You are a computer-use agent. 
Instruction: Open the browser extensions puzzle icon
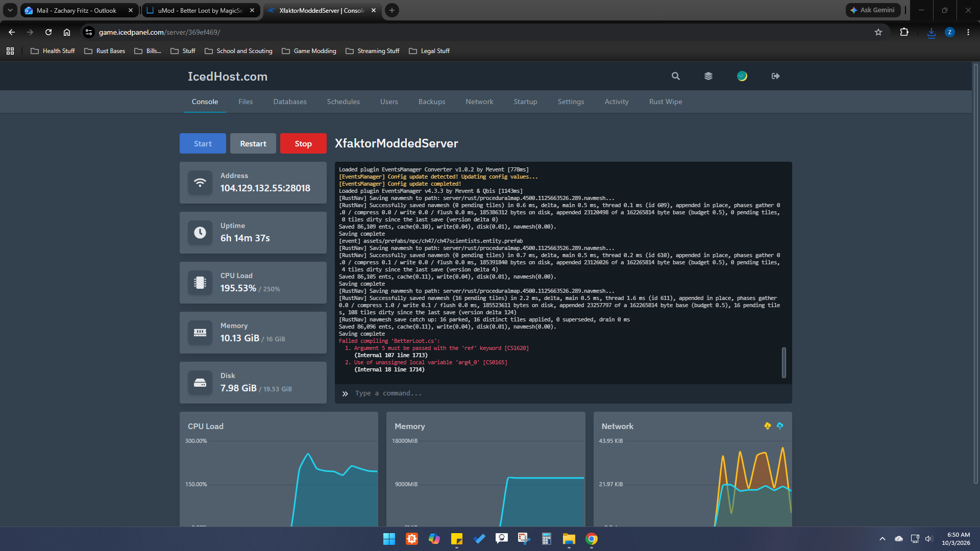[x=904, y=32]
